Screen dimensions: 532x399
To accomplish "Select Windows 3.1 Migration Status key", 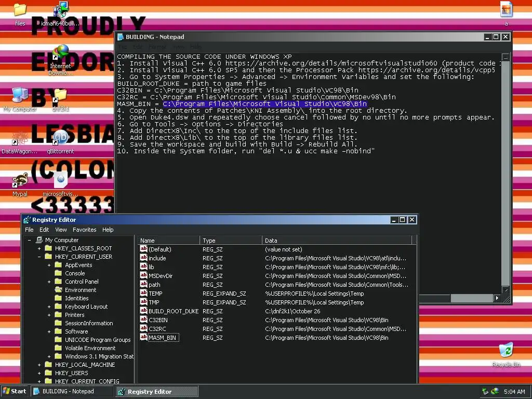I will pos(99,356).
